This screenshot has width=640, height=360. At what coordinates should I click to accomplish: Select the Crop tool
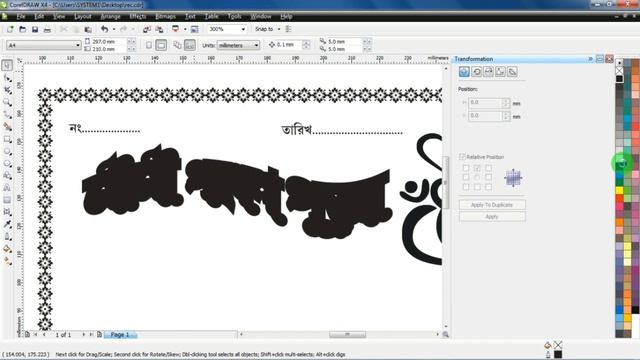click(7, 90)
